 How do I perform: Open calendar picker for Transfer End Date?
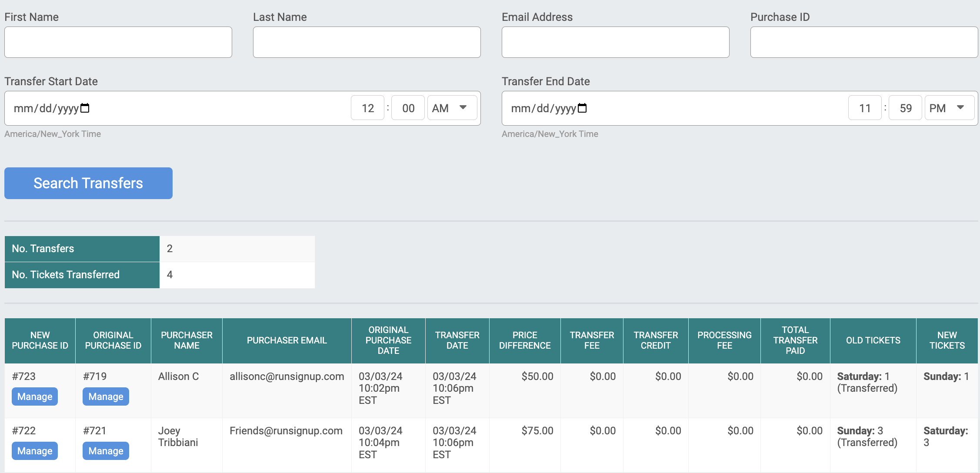pyautogui.click(x=582, y=108)
